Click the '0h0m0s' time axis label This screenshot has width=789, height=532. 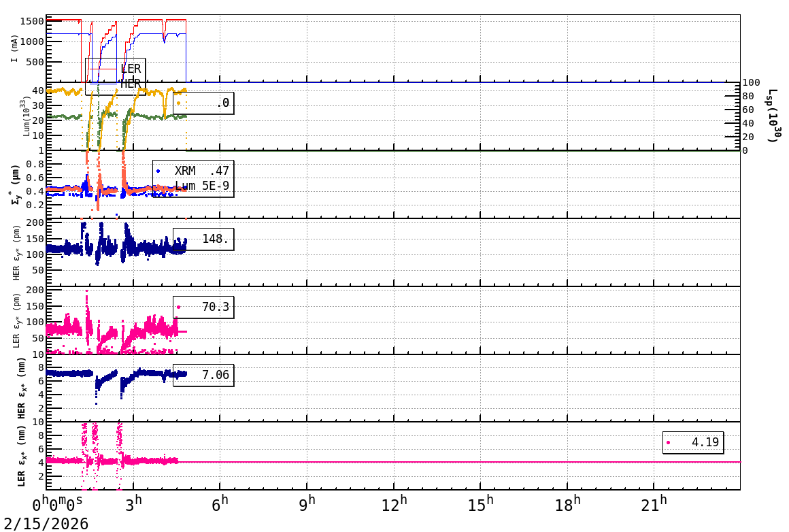click(57, 505)
